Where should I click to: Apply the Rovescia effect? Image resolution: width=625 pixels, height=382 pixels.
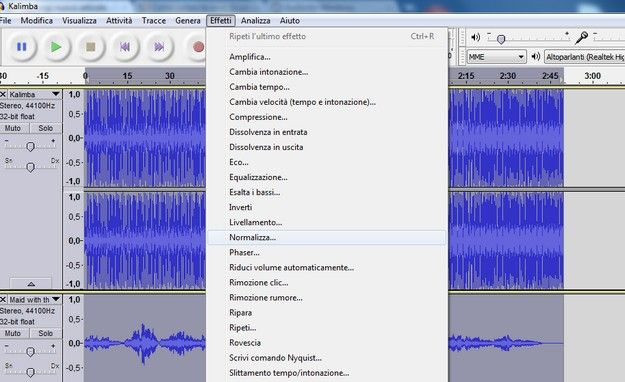tap(327, 343)
